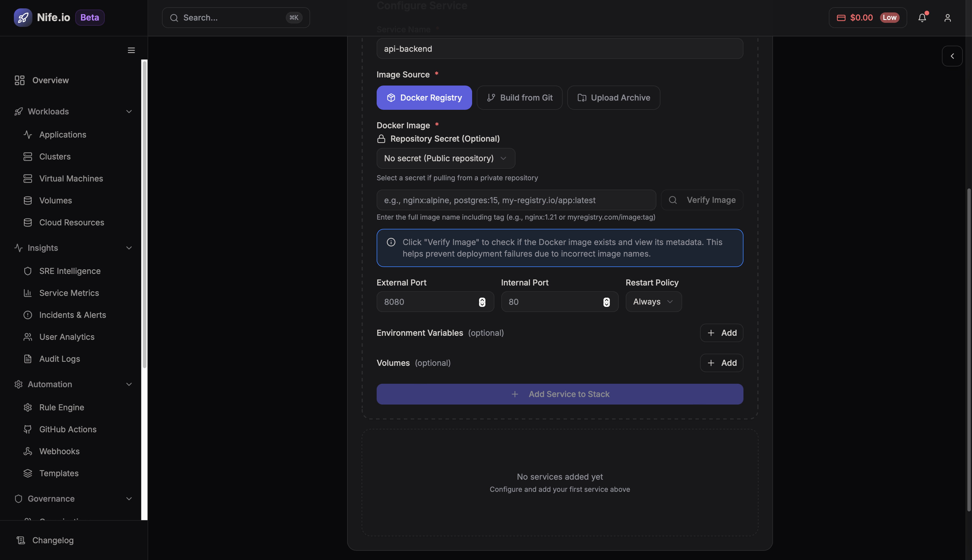Click the Docker image name input field

click(516, 200)
